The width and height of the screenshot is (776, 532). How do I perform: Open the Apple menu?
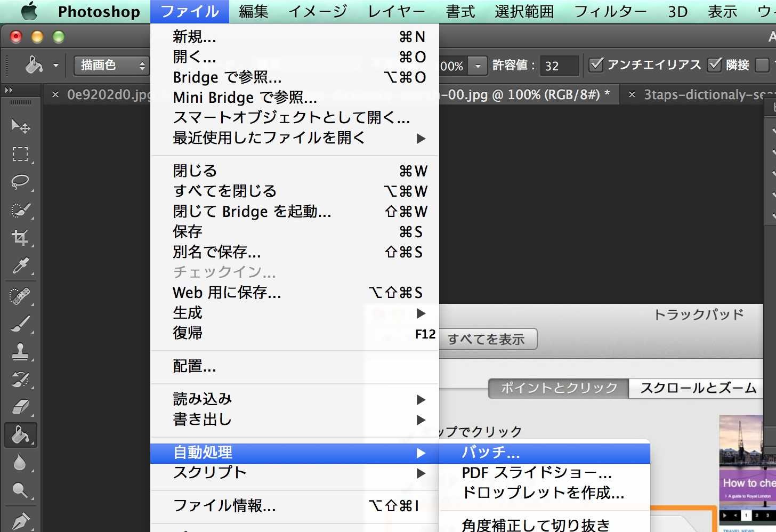pyautogui.click(x=29, y=11)
